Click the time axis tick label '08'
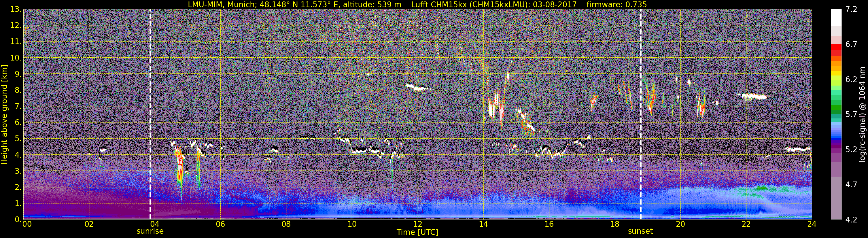868x238 pixels. pyautogui.click(x=286, y=224)
